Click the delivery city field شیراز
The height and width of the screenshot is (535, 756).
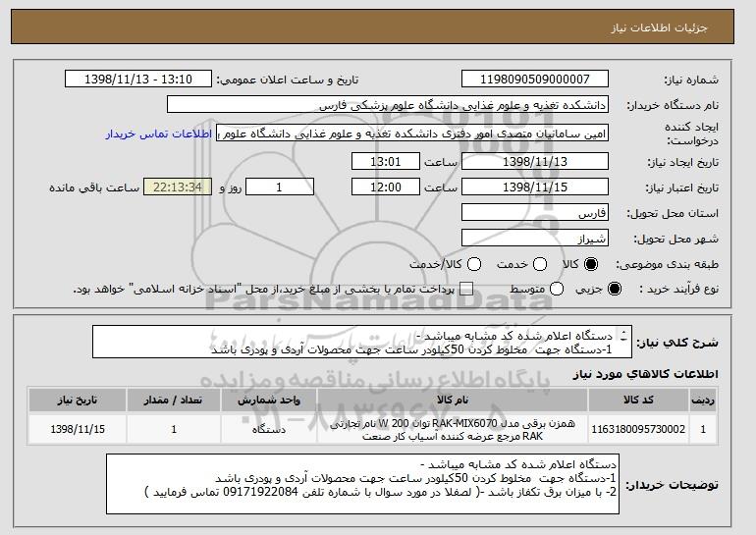pos(535,239)
